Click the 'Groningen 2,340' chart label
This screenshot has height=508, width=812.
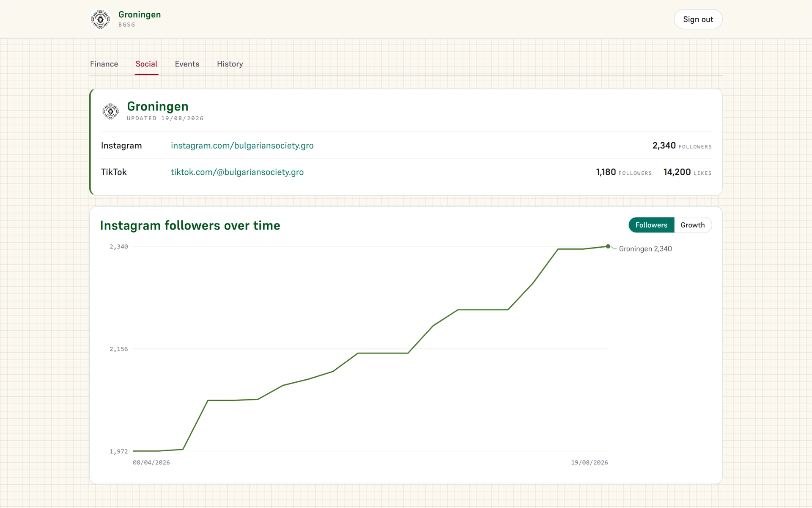(x=645, y=249)
